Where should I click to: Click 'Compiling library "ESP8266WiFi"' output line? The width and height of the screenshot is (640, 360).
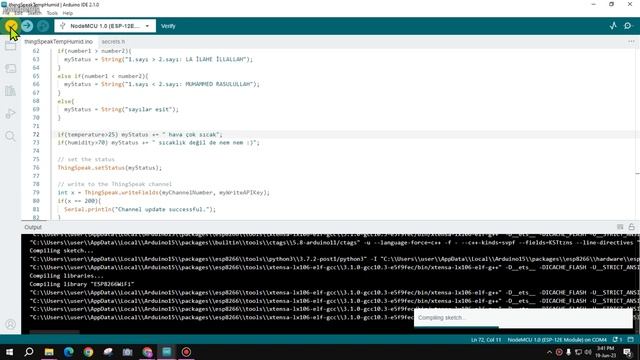(x=82, y=284)
